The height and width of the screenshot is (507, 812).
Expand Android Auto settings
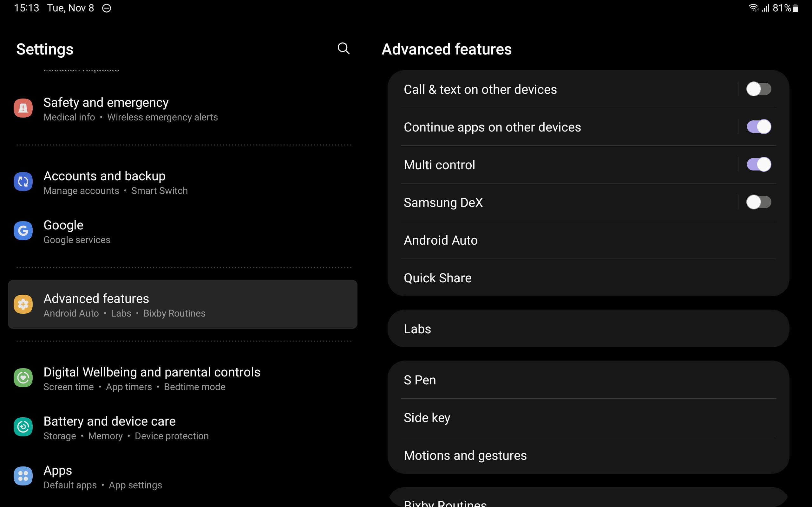(441, 240)
